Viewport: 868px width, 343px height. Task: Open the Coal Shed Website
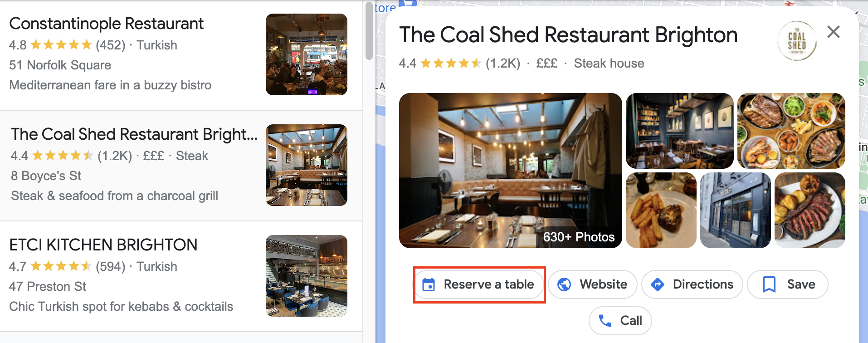pos(592,284)
